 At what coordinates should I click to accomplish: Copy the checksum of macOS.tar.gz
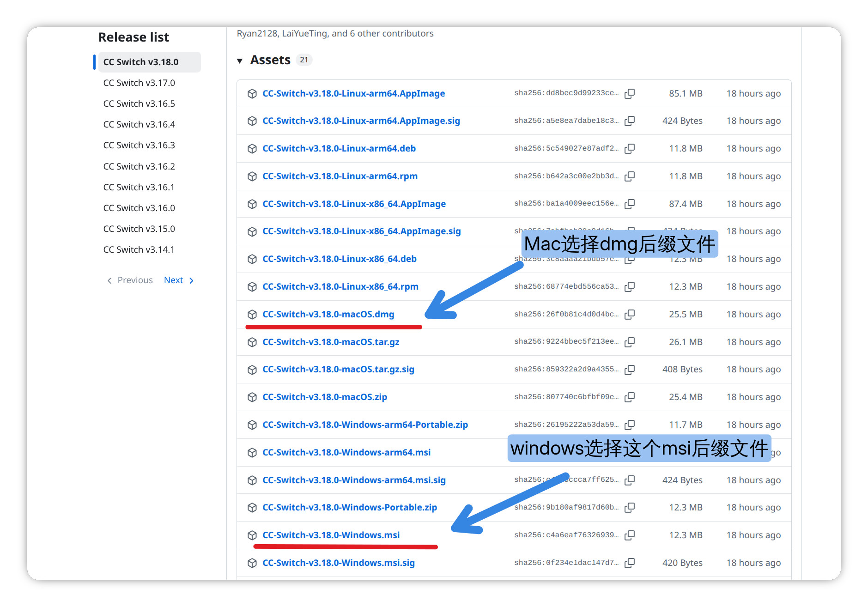(630, 342)
